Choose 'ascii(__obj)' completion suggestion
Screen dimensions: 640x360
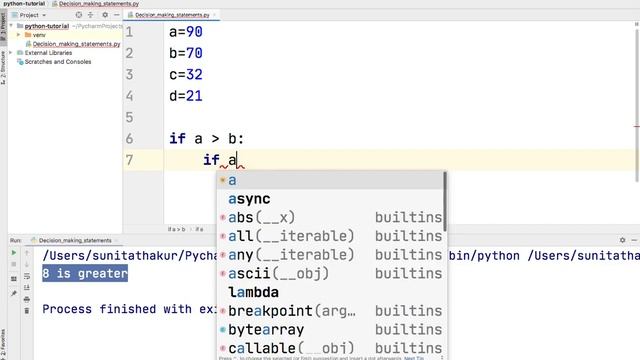[x=331, y=273]
